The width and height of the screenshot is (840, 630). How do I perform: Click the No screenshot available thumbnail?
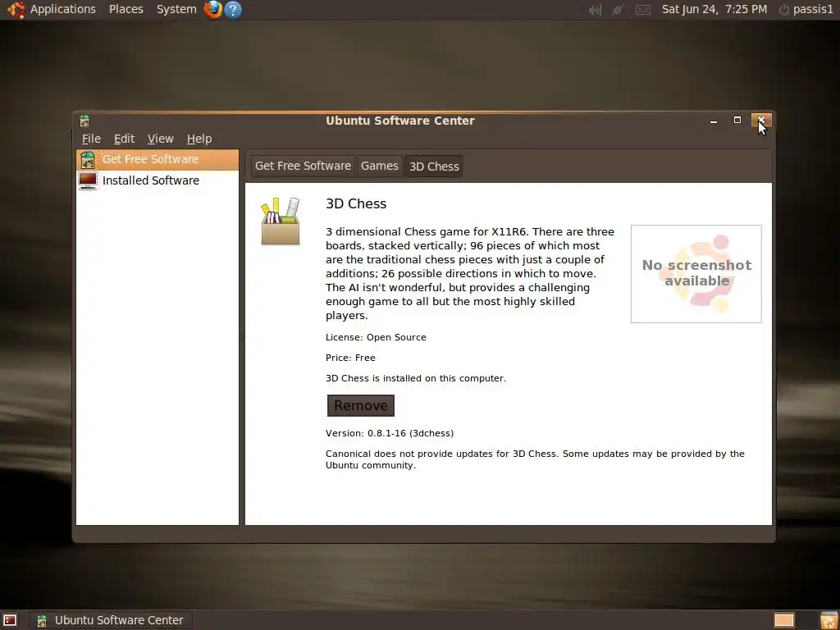(x=696, y=274)
